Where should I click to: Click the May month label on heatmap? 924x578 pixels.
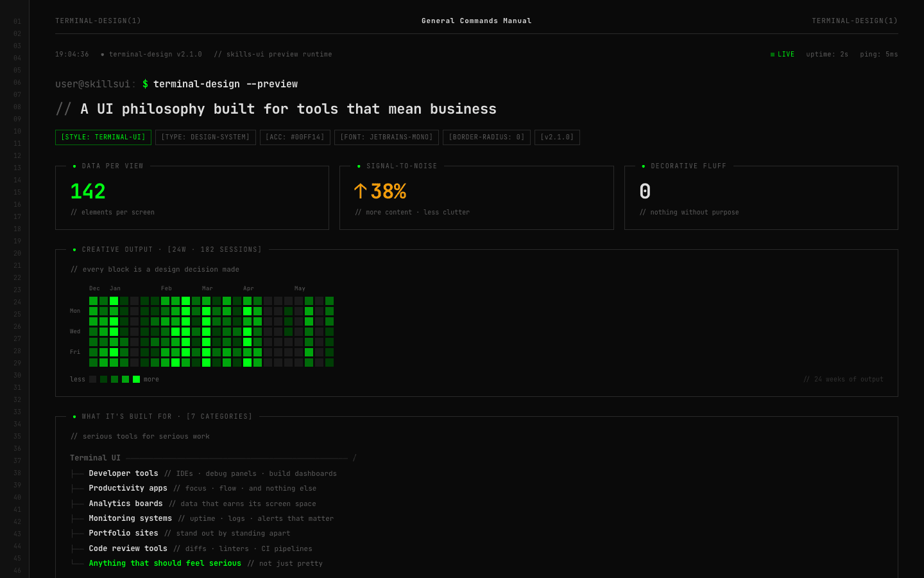pyautogui.click(x=300, y=288)
